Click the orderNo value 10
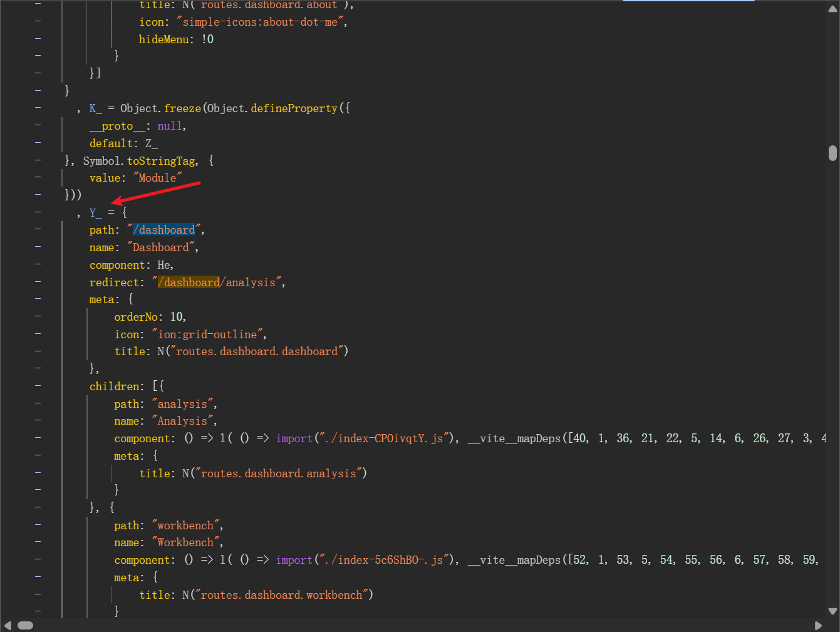 pyautogui.click(x=177, y=317)
